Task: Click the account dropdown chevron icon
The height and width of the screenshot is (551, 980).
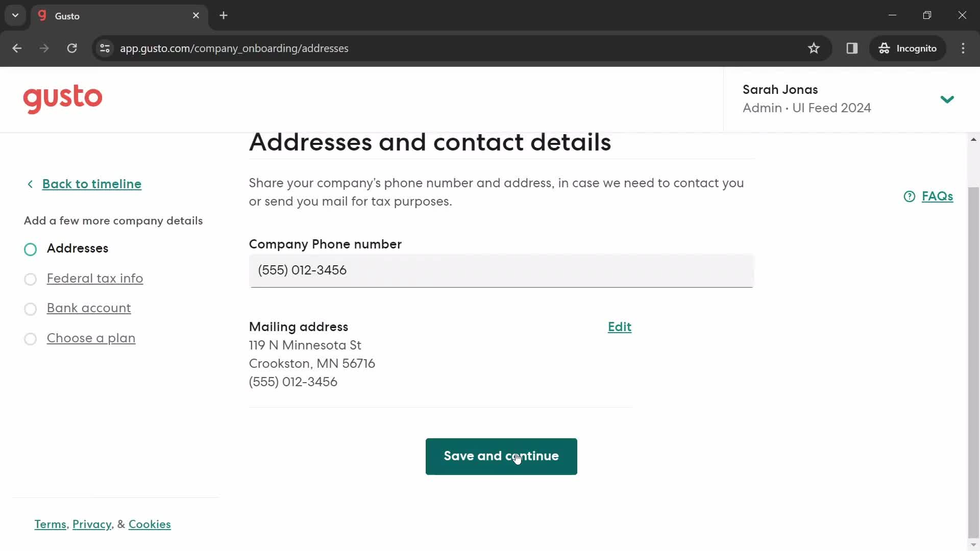Action: [947, 98]
